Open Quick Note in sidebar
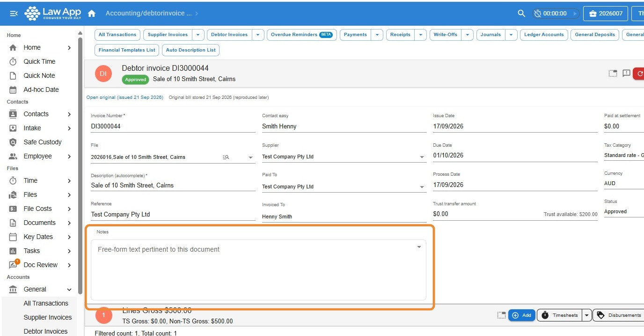The height and width of the screenshot is (336, 644). pyautogui.click(x=40, y=75)
